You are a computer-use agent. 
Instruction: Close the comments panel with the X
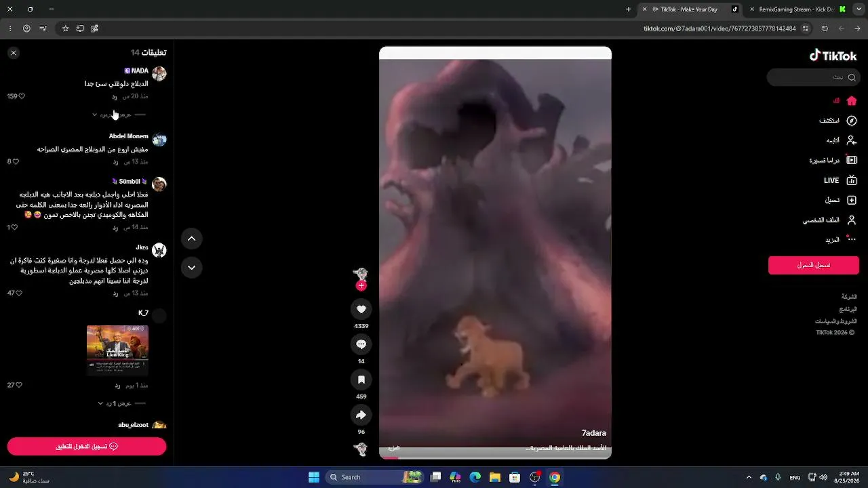click(14, 53)
